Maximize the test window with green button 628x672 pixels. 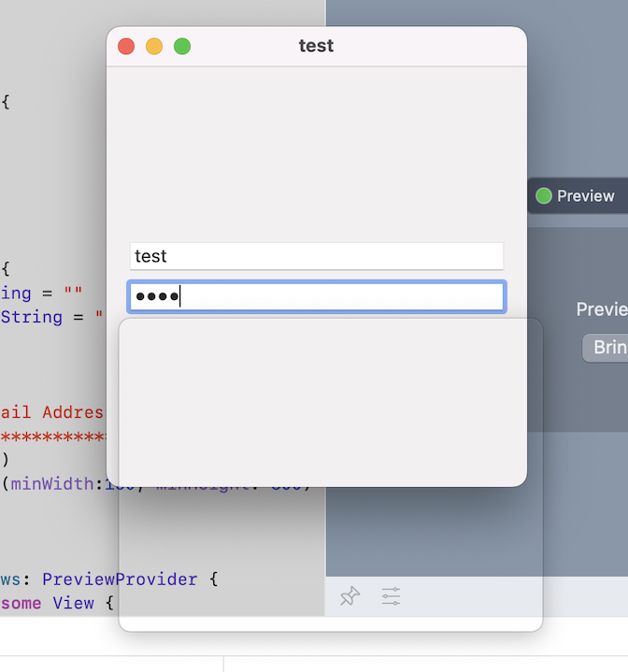click(x=182, y=46)
